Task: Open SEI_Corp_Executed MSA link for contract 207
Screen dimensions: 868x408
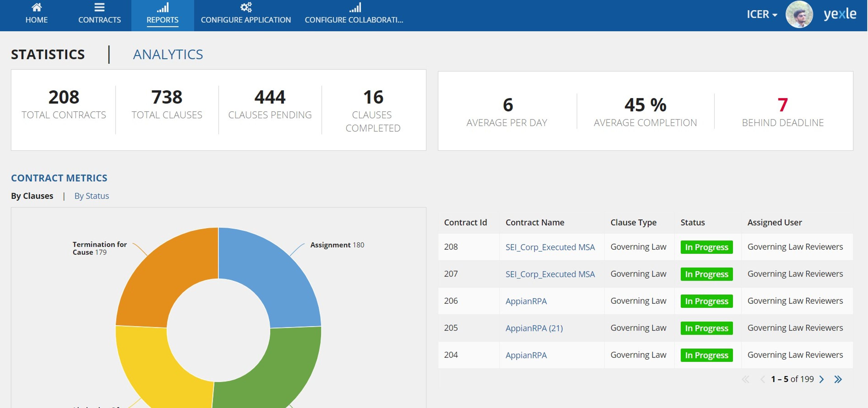Action: click(550, 274)
